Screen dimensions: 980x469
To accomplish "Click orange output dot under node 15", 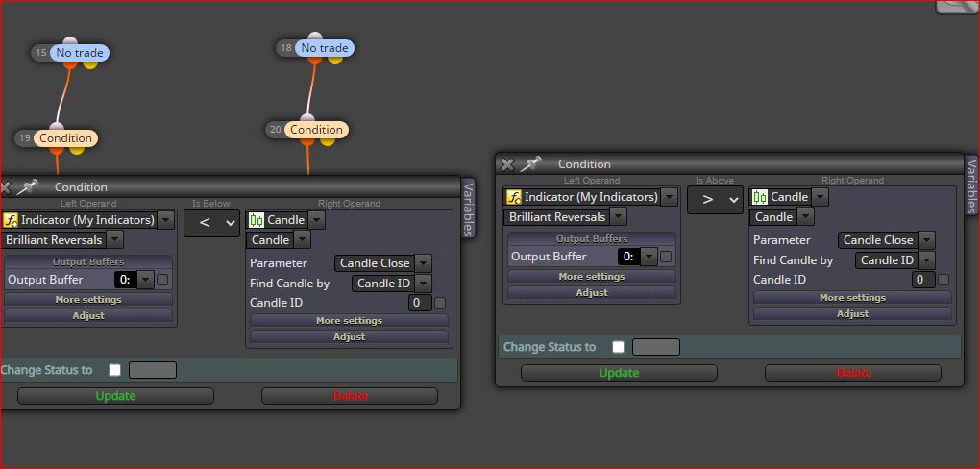I will [x=70, y=63].
